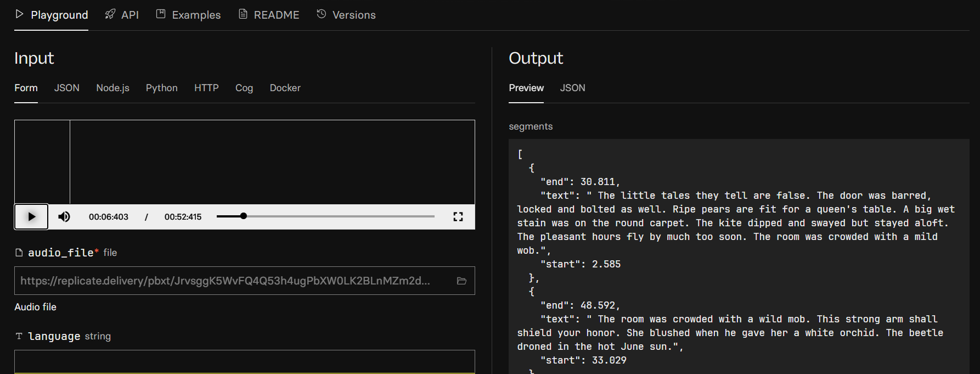This screenshot has height=374, width=980.
Task: Click the 'Audio file' description text
Action: (35, 307)
